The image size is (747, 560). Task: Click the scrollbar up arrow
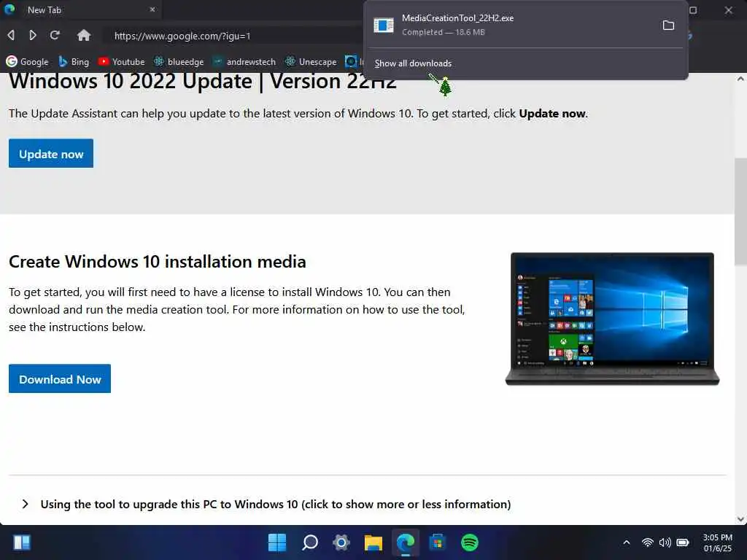[740, 79]
